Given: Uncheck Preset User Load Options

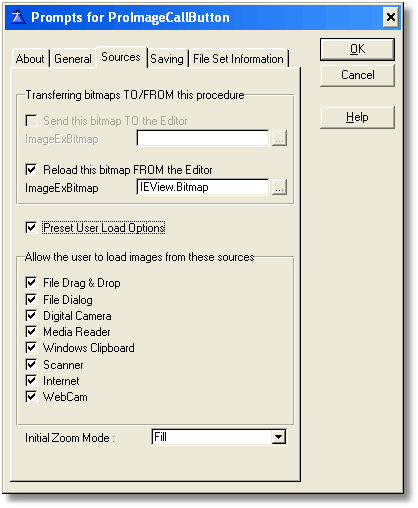Looking at the screenshot, I should coord(31,228).
